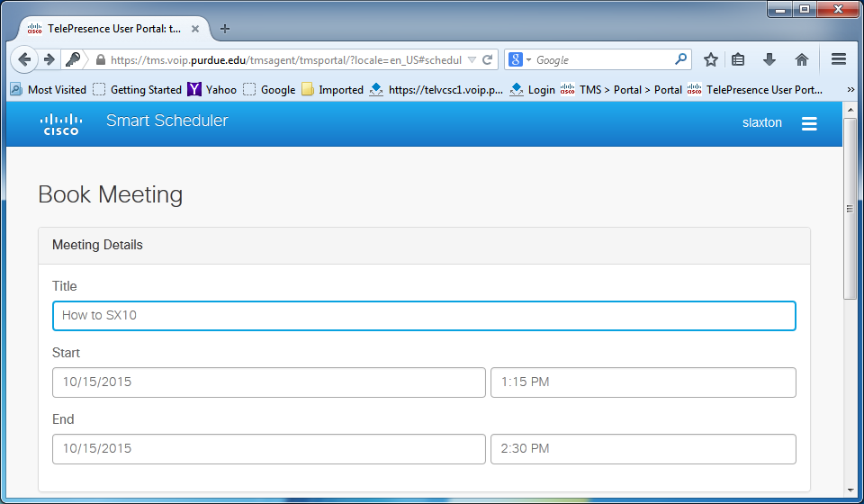
Task: Open the Most Visited bookmarks menu
Action: (x=49, y=90)
